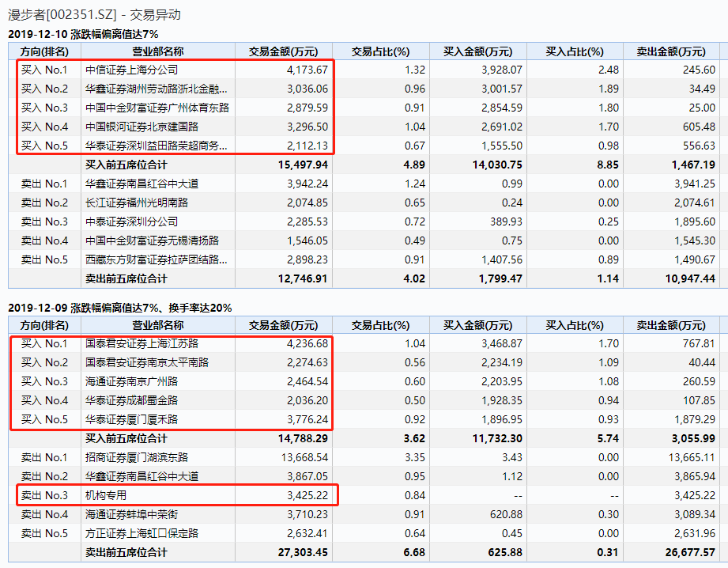Open 西藏东方财富证券拉萨团结路 entry
This screenshot has width=728, height=568.
point(157,259)
